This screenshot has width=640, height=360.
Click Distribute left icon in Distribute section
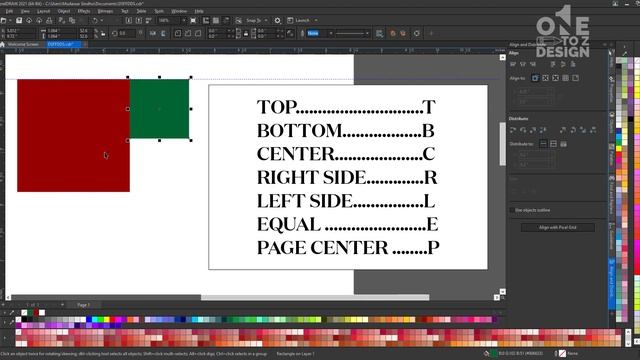(513, 130)
